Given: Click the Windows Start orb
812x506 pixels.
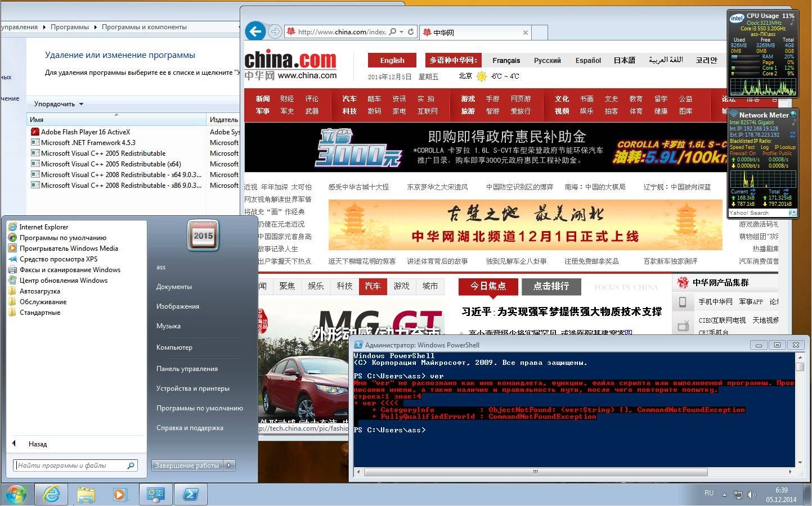Looking at the screenshot, I should pyautogui.click(x=16, y=495).
